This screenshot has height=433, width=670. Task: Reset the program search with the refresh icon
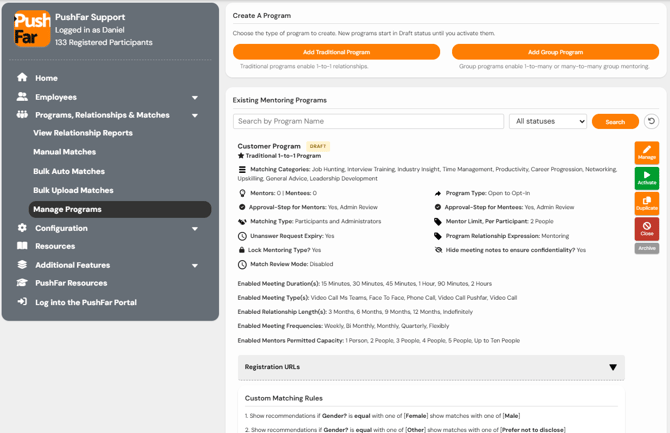(651, 121)
